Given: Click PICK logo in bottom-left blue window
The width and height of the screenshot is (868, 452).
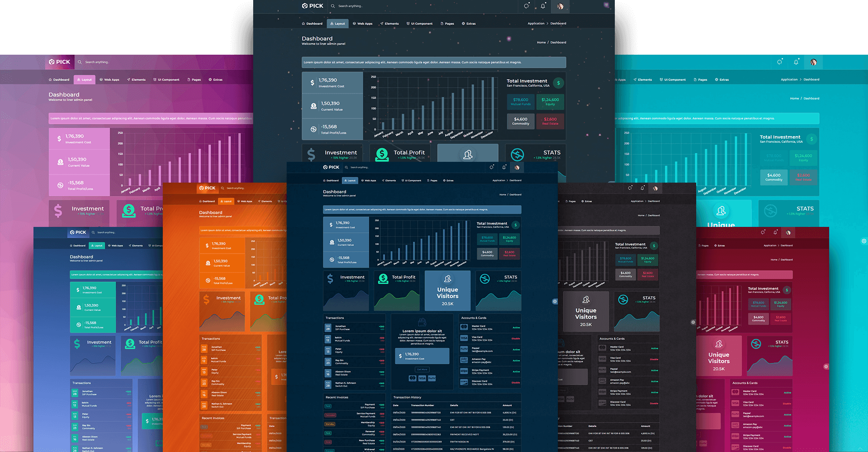Looking at the screenshot, I should 78,232.
